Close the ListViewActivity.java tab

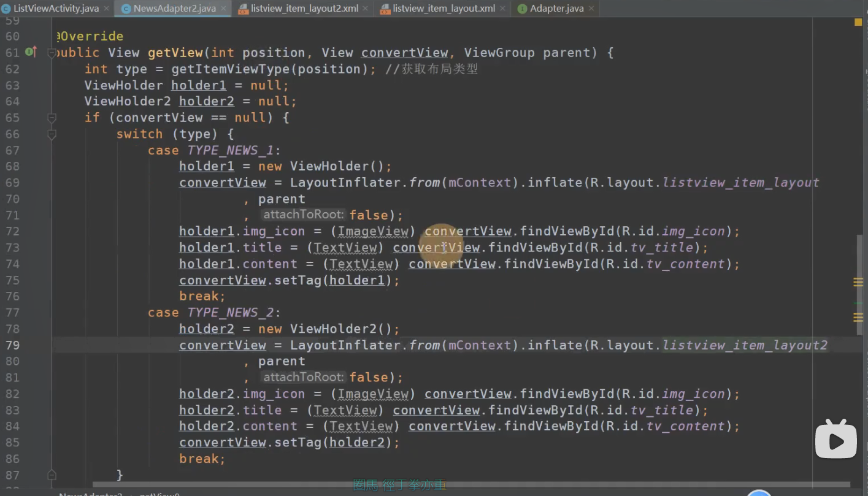(x=107, y=9)
